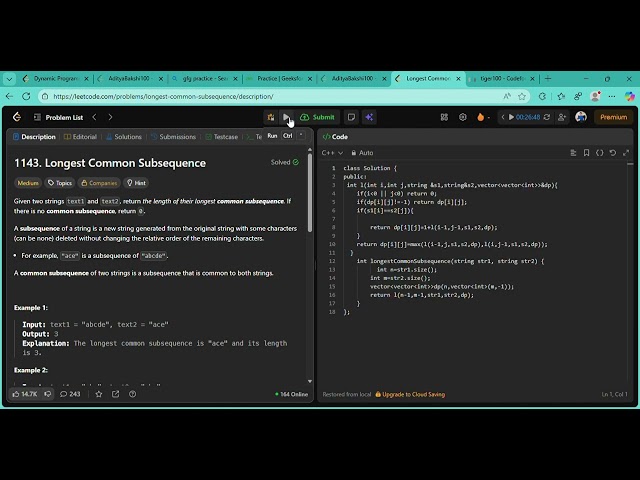Open the tab search dropdown chevron
The width and height of the screenshot is (640, 480).
click(9, 78)
